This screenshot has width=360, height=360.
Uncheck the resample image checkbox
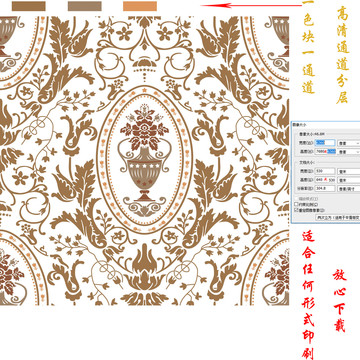(296, 210)
